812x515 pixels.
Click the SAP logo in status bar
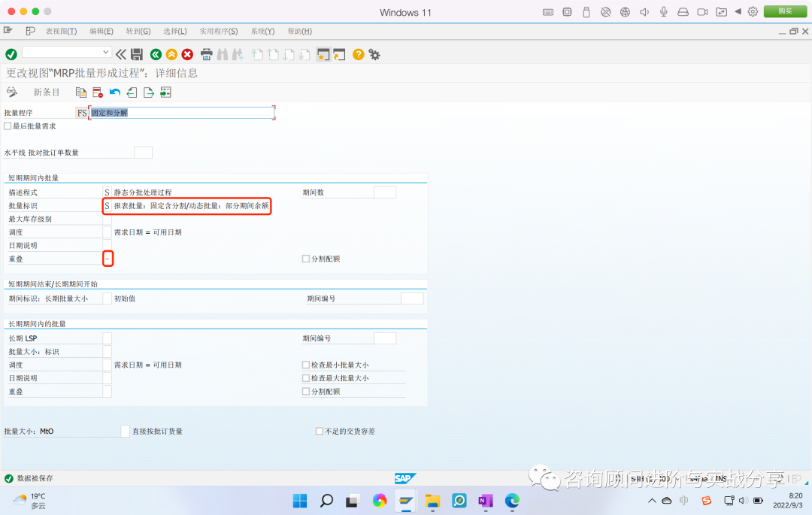click(404, 478)
